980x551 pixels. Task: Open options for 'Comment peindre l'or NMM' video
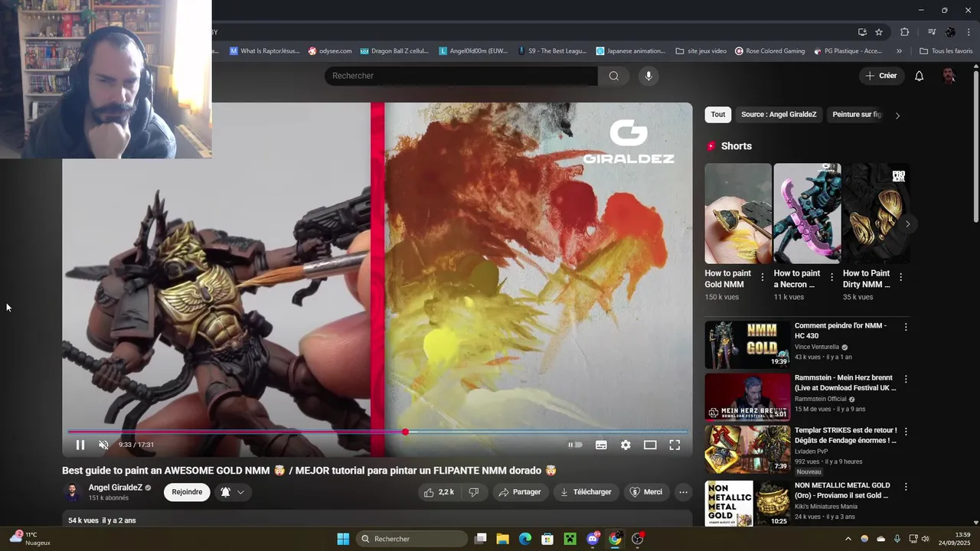pyautogui.click(x=906, y=327)
